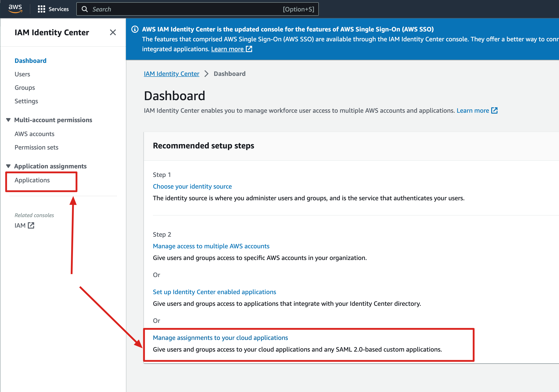
Task: Focus the top Search input field
Action: pyautogui.click(x=198, y=9)
